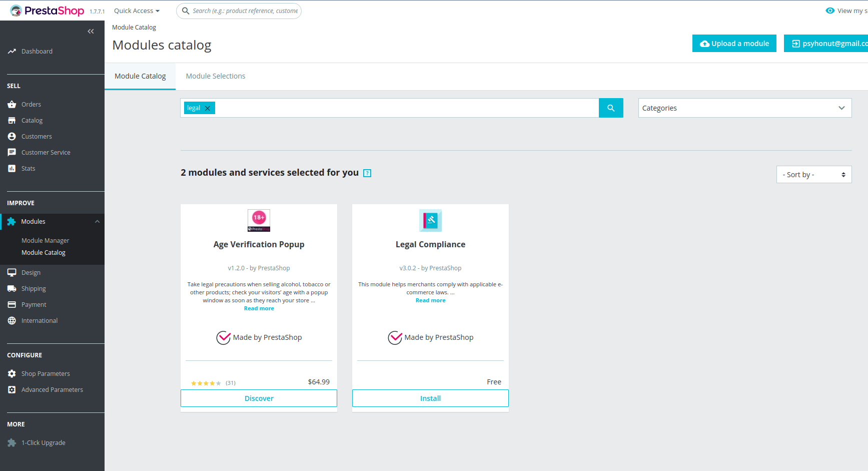Image resolution: width=868 pixels, height=471 pixels.
Task: Click the Legal Compliance module icon
Action: tap(431, 221)
